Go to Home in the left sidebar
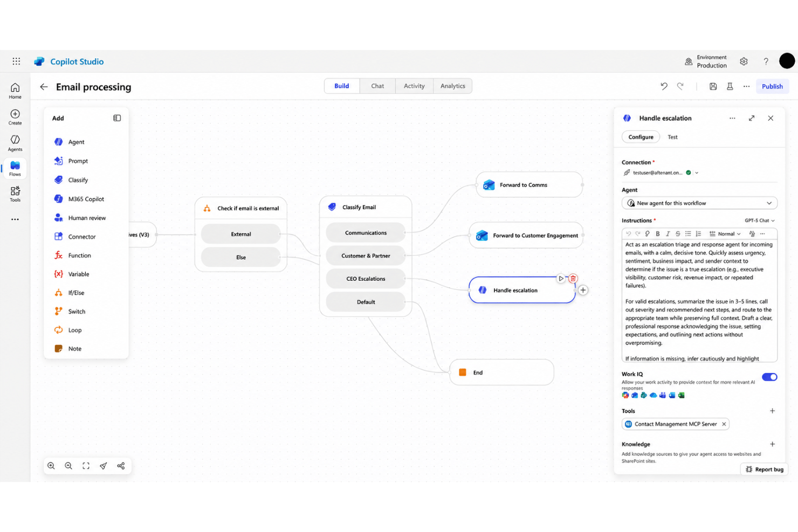 pos(15,91)
